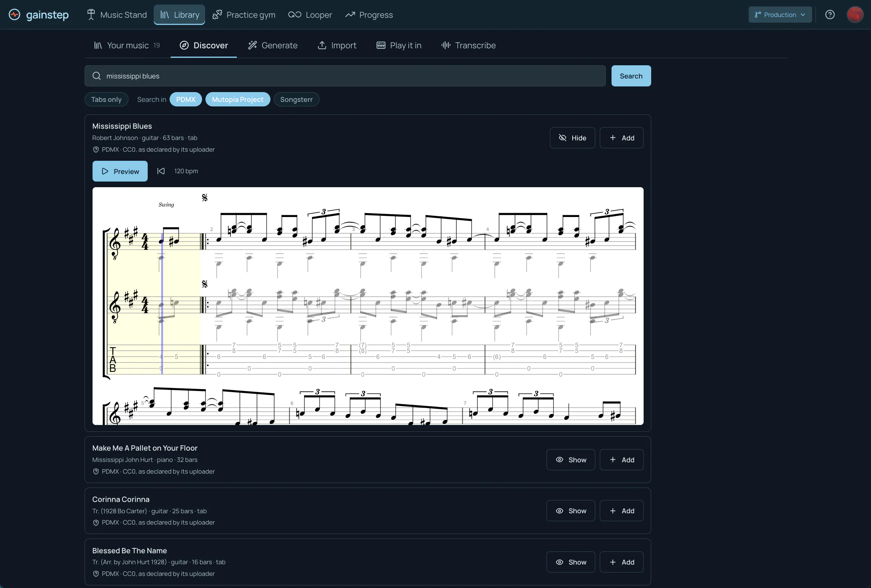Toggle the PDMX source filter

point(186,99)
